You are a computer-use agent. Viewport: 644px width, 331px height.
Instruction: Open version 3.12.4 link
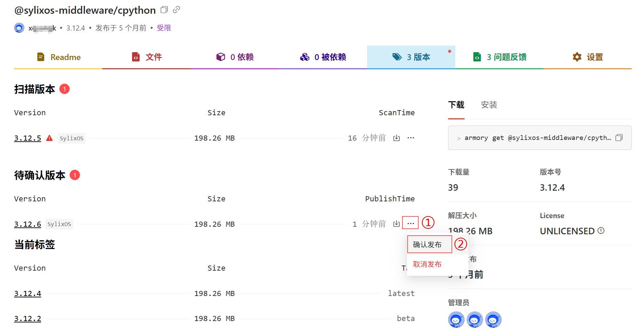(x=27, y=294)
